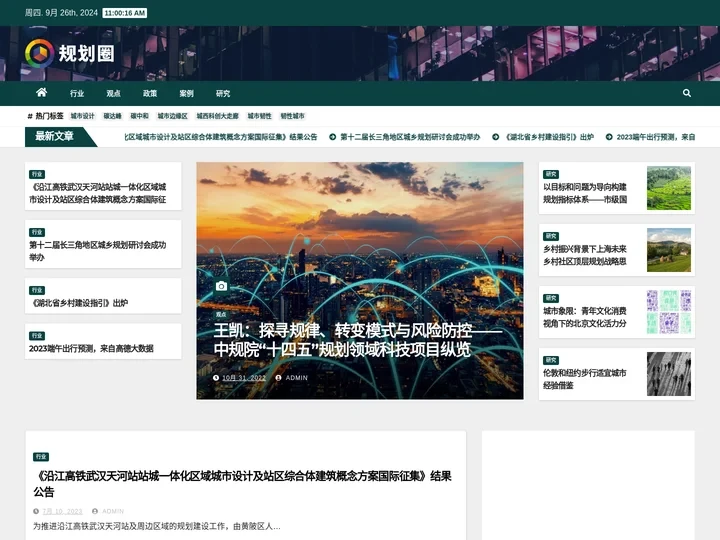Click 研究 badge above 城市象限 article
Screen dimensions: 720x540
(x=551, y=298)
